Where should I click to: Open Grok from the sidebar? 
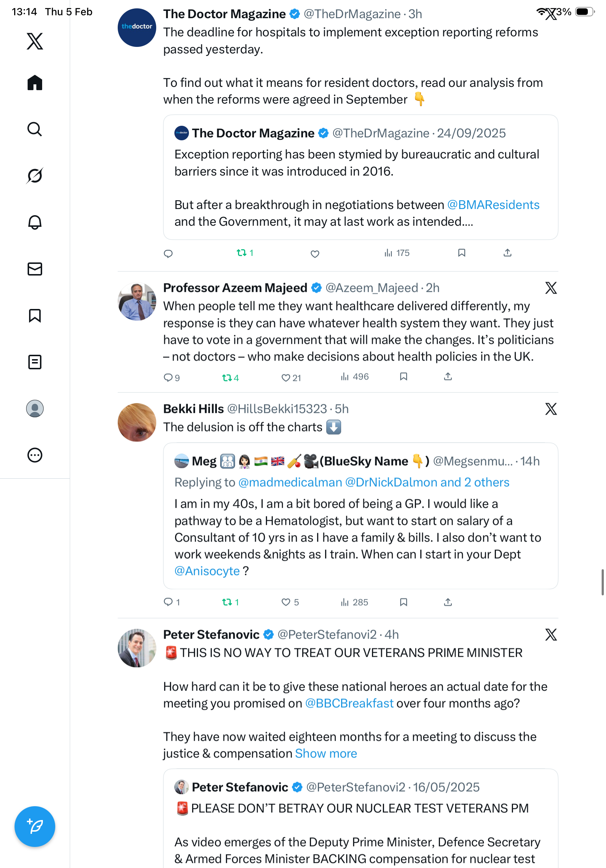(35, 176)
